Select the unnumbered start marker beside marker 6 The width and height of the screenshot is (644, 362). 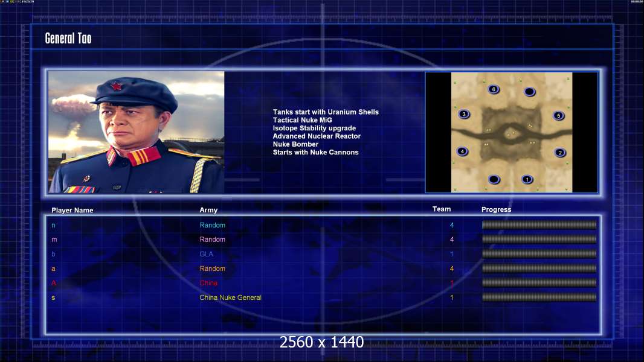[x=530, y=92]
